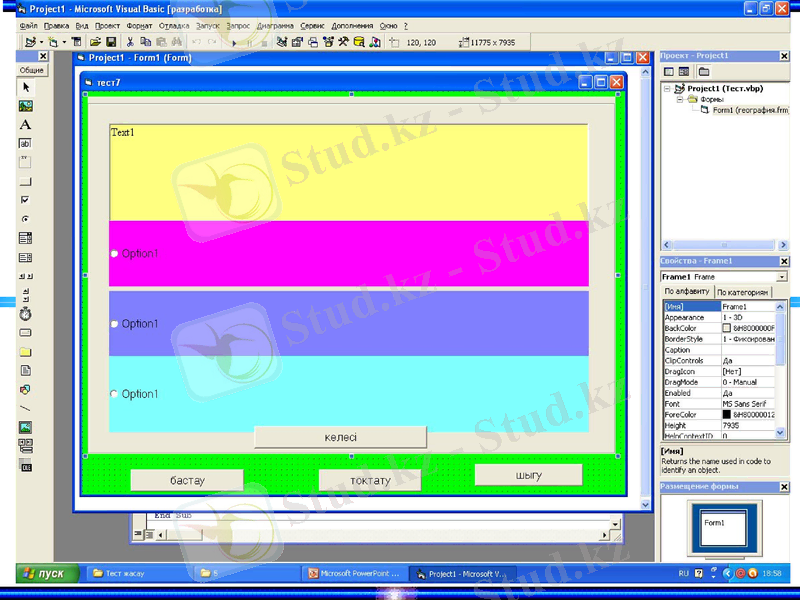Click the келесі button on the form

click(340, 438)
